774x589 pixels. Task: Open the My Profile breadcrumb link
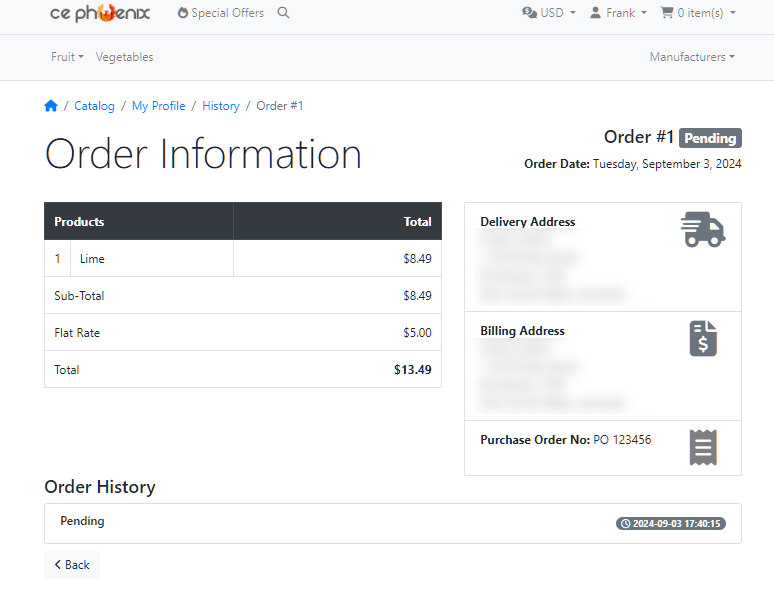pos(158,106)
